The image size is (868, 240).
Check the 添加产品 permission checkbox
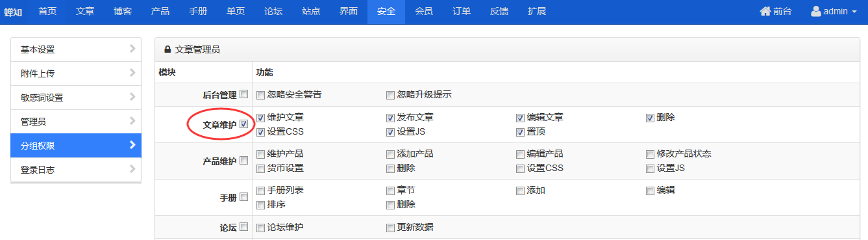click(390, 155)
